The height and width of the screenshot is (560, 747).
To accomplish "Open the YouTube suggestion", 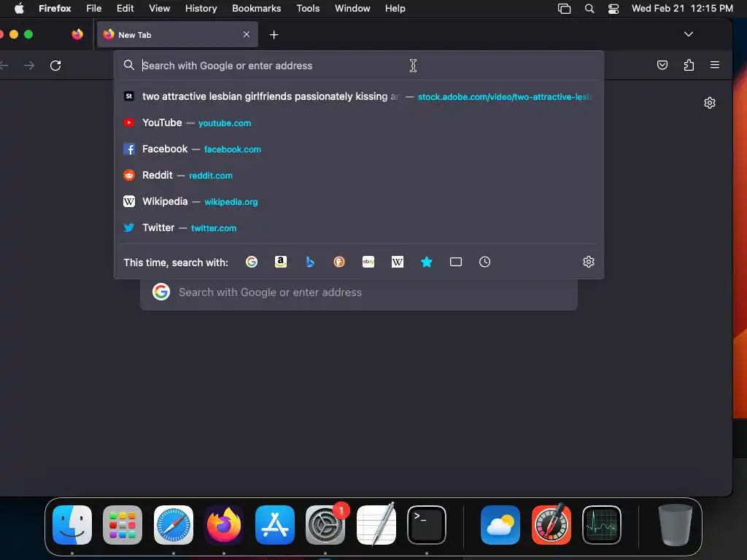I will (x=359, y=122).
